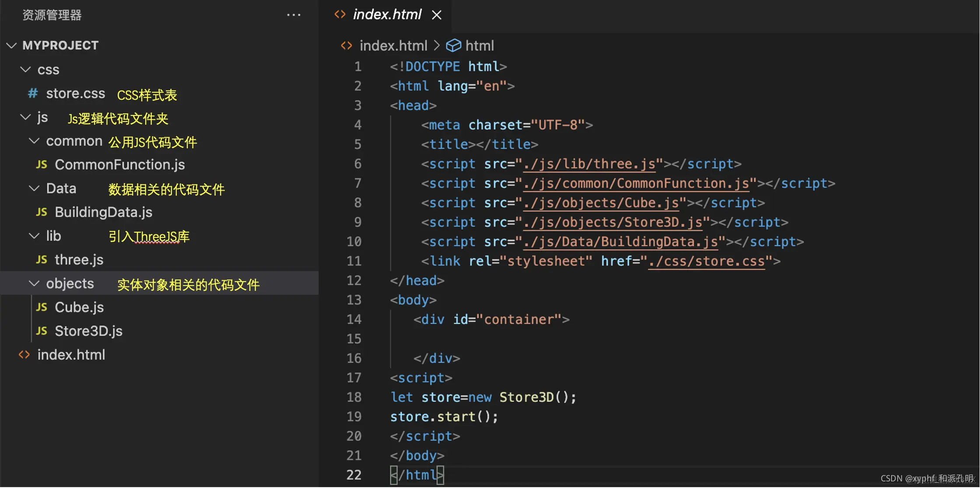Click the index.html breadcrumb item
The image size is (980, 488).
point(393,45)
